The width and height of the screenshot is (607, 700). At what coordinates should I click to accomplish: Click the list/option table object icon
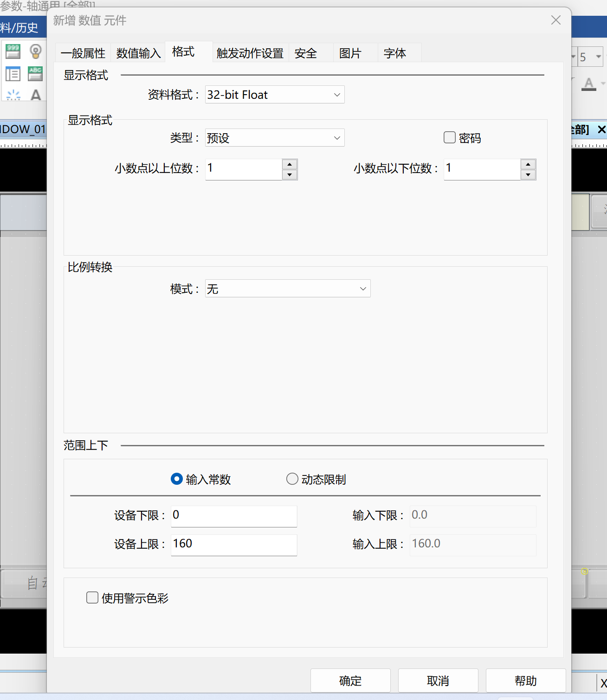coord(13,74)
